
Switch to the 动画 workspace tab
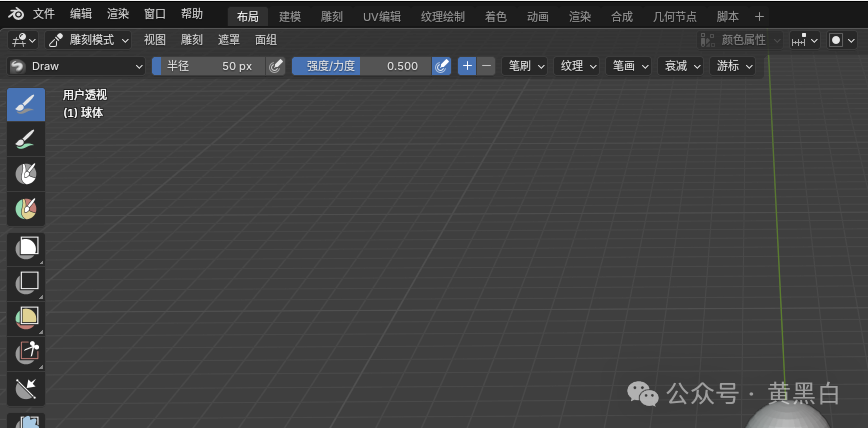tap(538, 17)
